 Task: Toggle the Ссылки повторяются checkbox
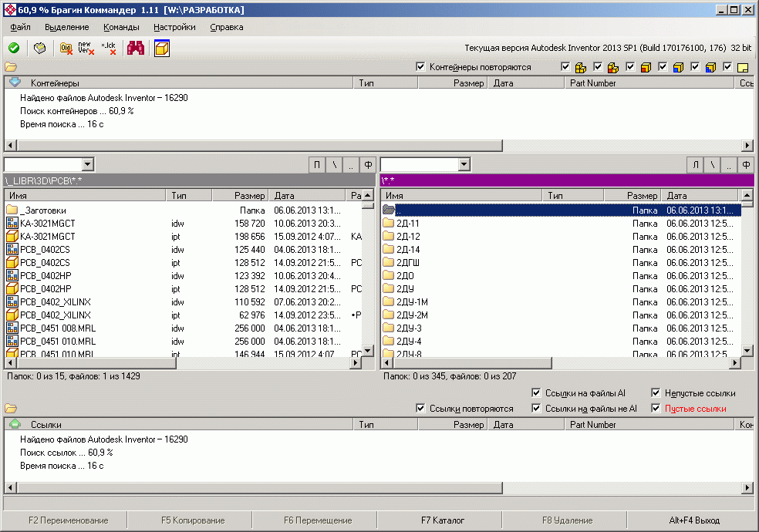click(420, 408)
